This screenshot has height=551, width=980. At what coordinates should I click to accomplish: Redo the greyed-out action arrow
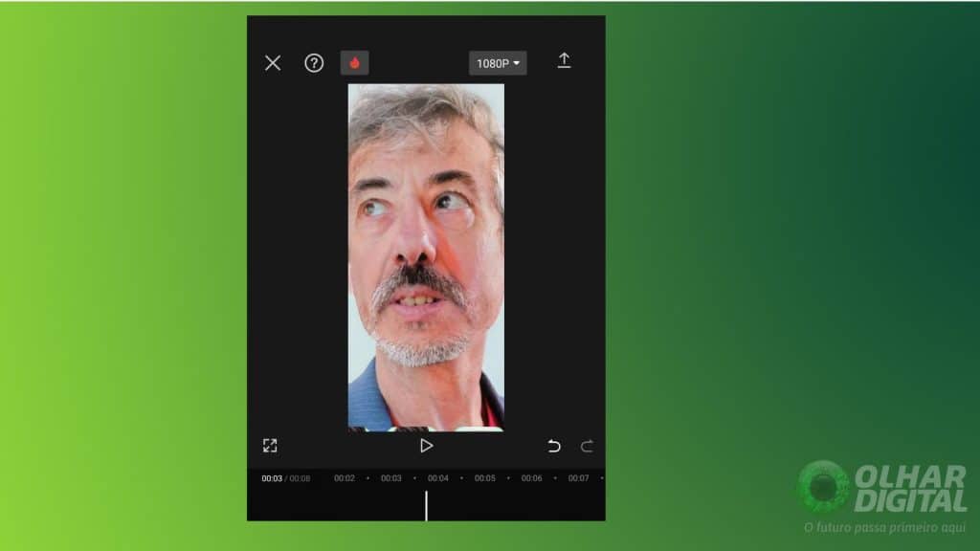(x=587, y=446)
